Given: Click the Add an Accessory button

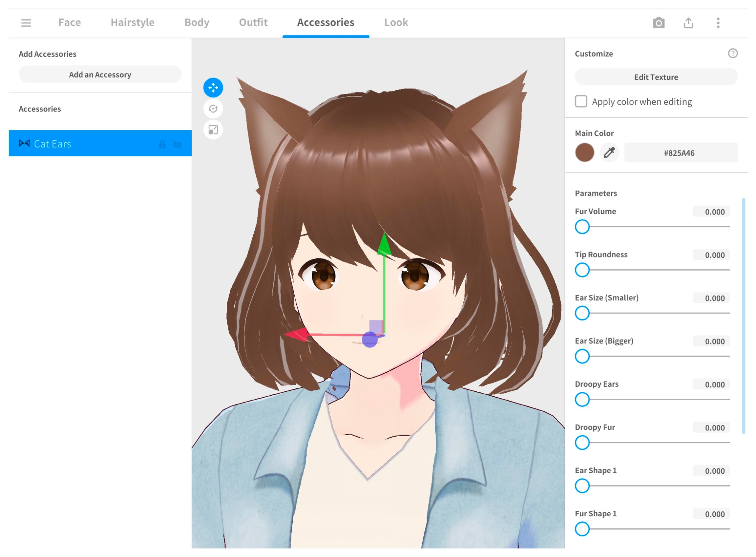Looking at the screenshot, I should pyautogui.click(x=100, y=74).
